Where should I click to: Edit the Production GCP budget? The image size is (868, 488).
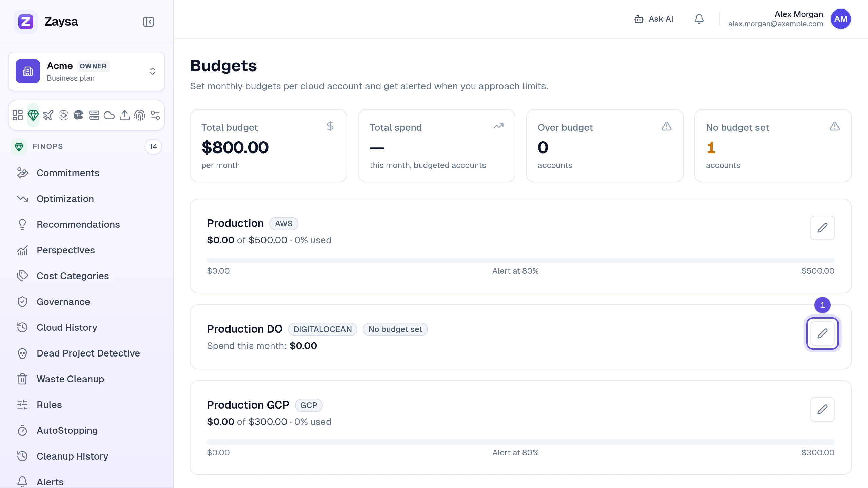tap(822, 409)
